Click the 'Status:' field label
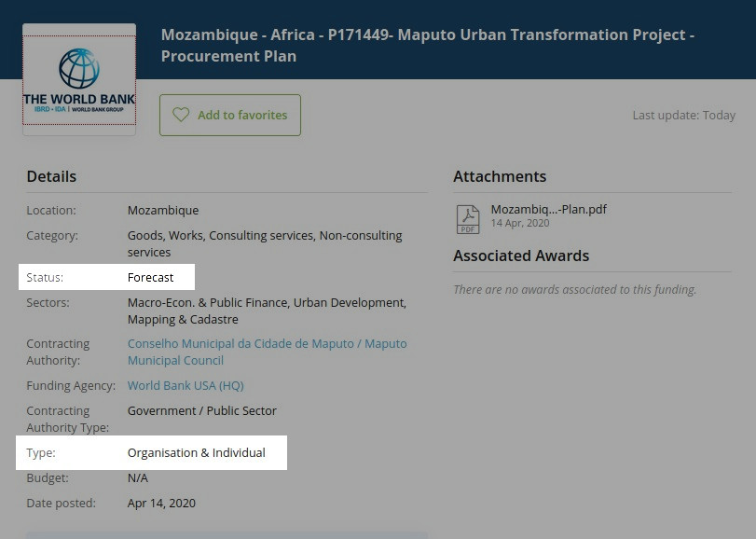 point(45,278)
